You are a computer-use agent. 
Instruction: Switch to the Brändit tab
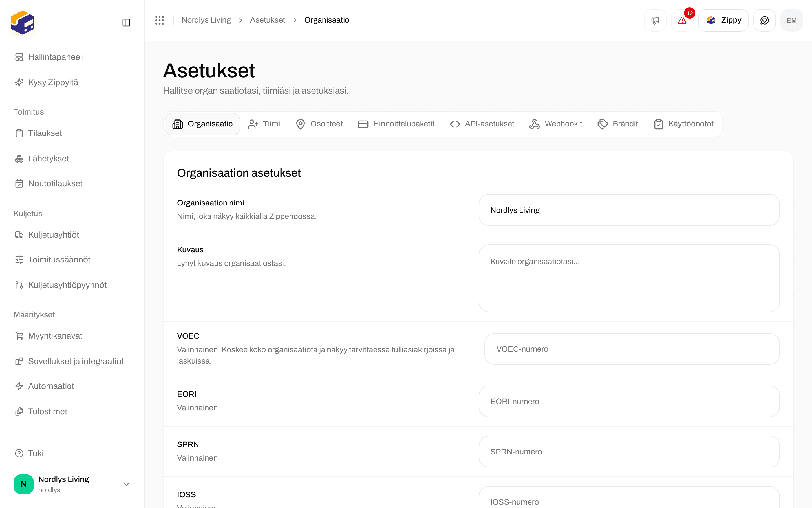[618, 124]
